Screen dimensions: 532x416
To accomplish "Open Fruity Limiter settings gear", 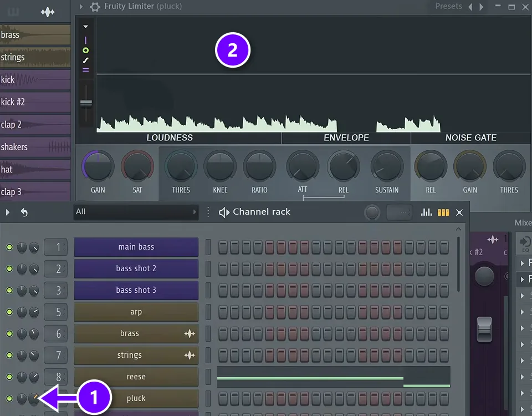I will click(x=95, y=7).
